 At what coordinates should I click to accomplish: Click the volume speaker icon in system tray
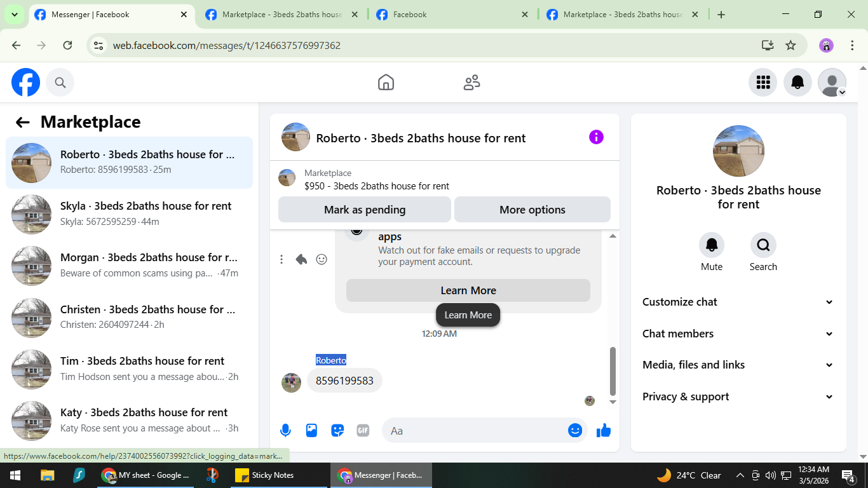click(x=770, y=475)
